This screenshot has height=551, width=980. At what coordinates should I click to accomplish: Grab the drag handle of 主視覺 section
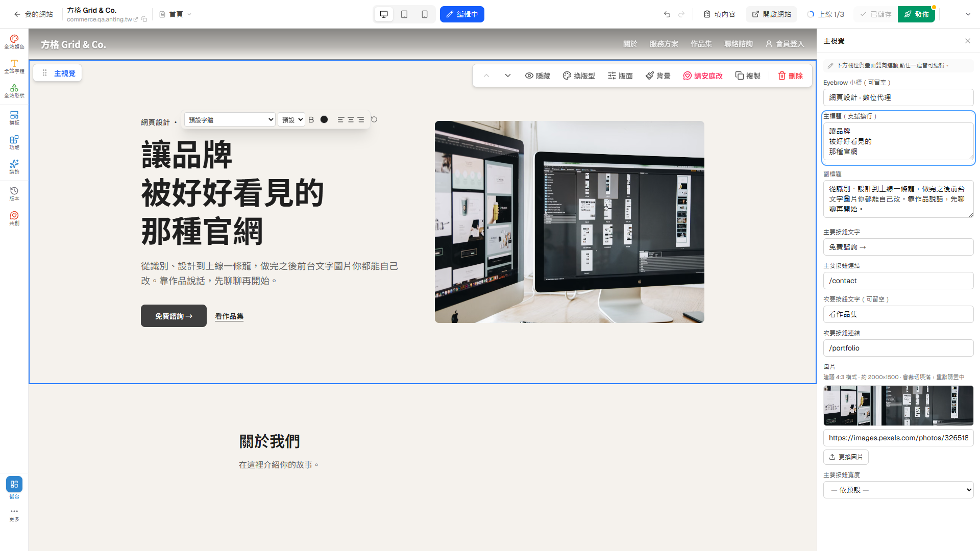pyautogui.click(x=45, y=73)
